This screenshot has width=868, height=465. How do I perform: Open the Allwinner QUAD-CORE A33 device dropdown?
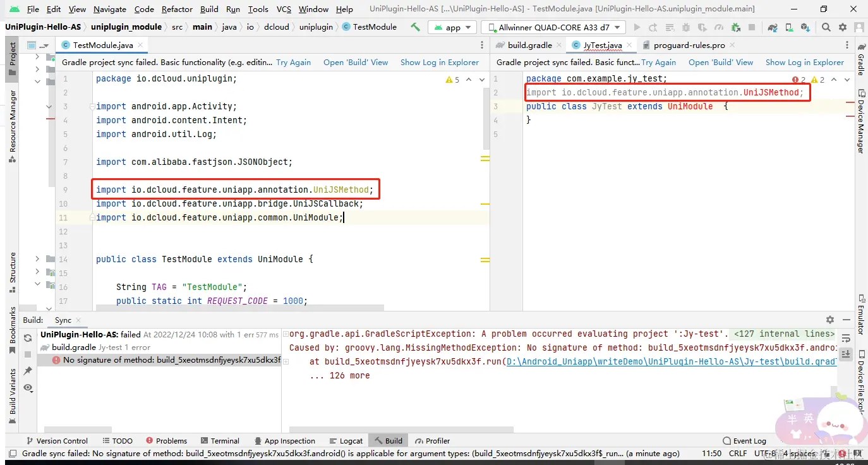[x=553, y=27]
